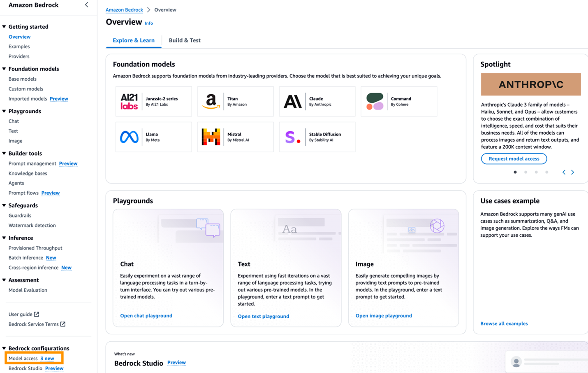Open Agents in the sidebar
Viewport: 588px width, 373px height.
point(16,183)
